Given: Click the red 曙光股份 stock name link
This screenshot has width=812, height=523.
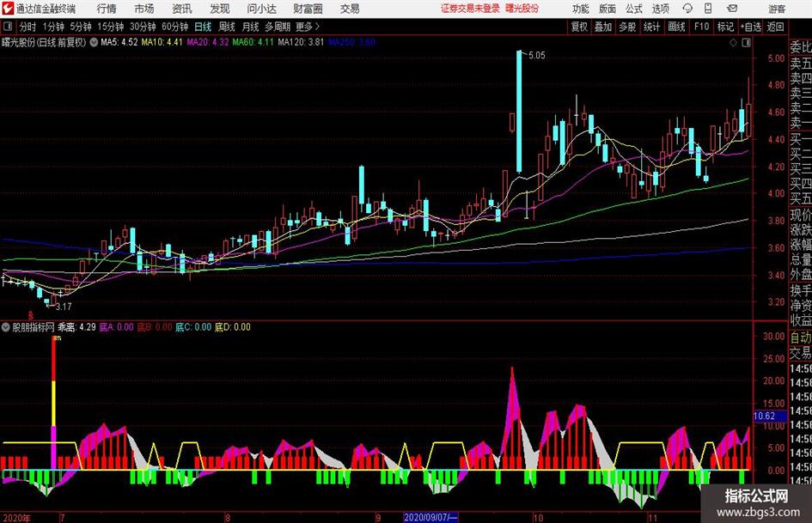Looking at the screenshot, I should (522, 9).
